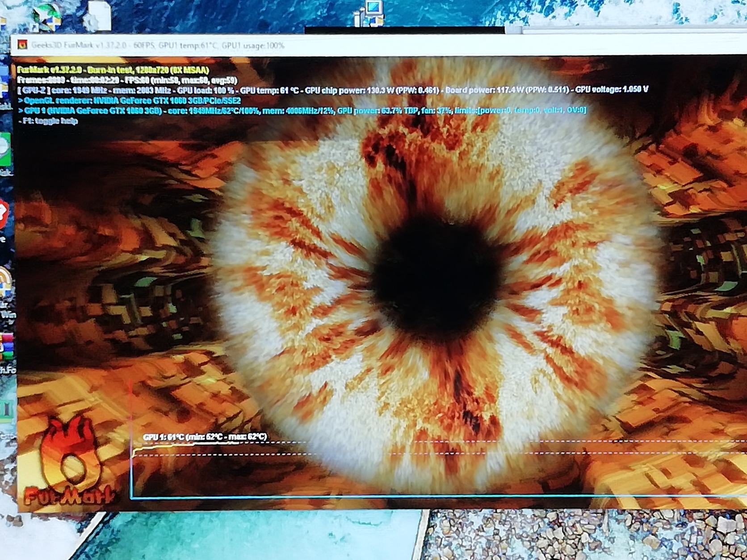This screenshot has height=560, width=747.
Task: Click the "F1: toggle help" hint
Action: pyautogui.click(x=48, y=121)
